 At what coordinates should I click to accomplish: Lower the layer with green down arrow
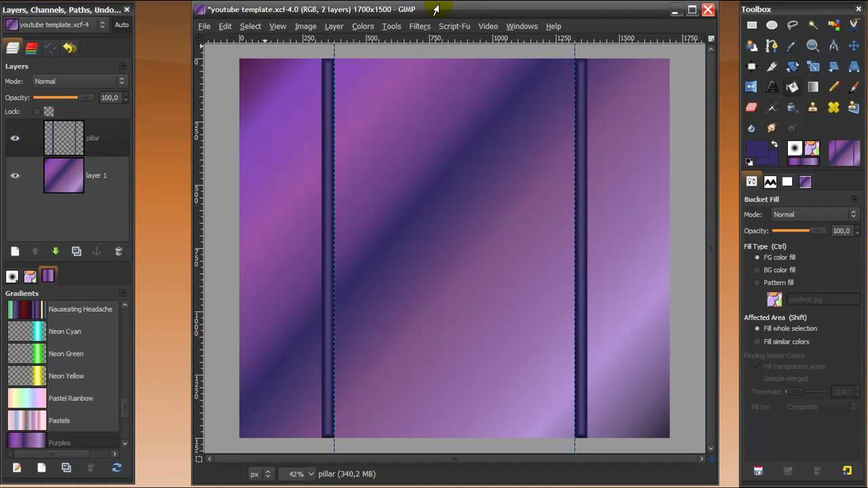point(56,251)
